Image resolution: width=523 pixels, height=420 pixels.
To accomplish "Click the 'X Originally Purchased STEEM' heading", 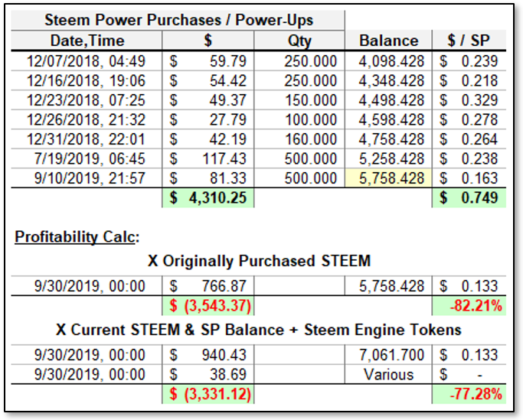I will point(259,261).
